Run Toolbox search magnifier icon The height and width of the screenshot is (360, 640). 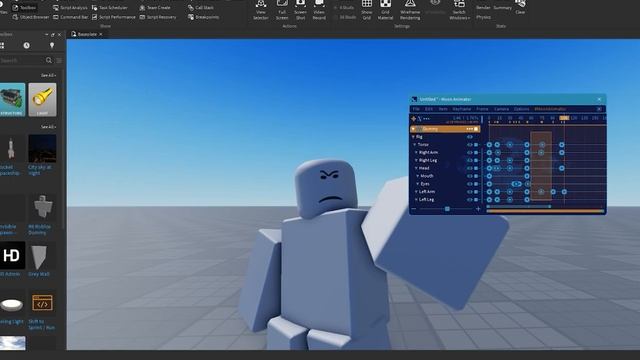click(49, 60)
